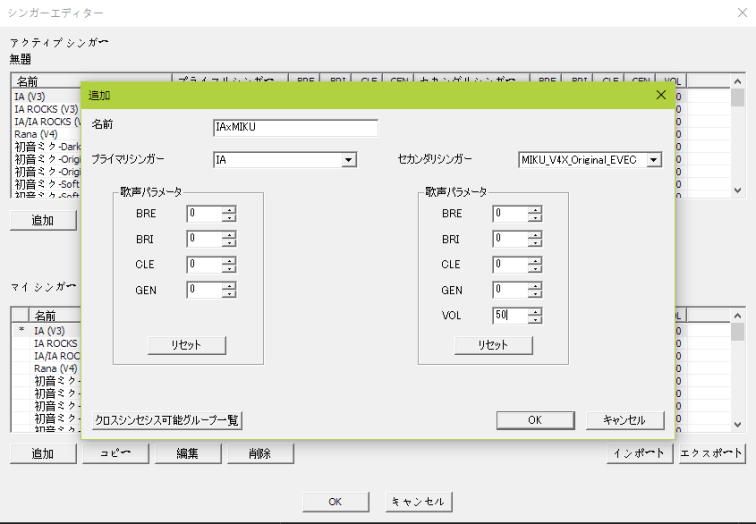Increase primary CLE value with up arrow
The image size is (756, 524).
tap(229, 261)
